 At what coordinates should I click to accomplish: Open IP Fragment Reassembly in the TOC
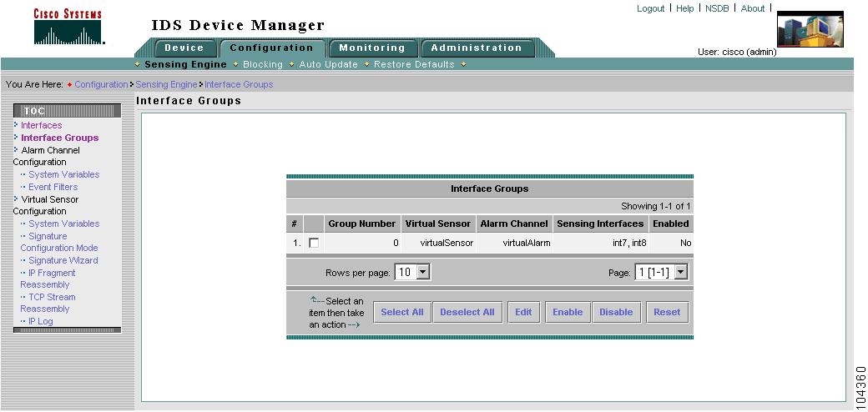(48, 279)
